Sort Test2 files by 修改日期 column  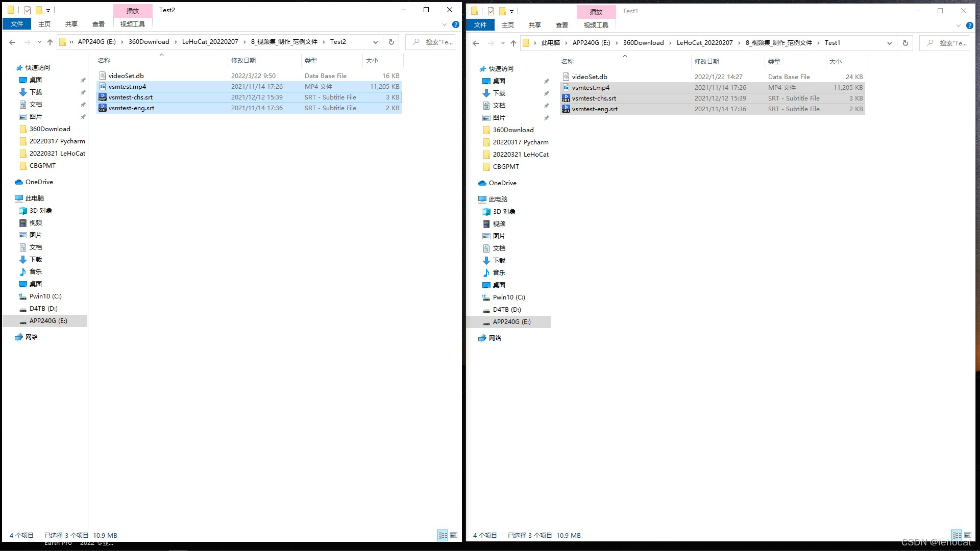coord(243,61)
